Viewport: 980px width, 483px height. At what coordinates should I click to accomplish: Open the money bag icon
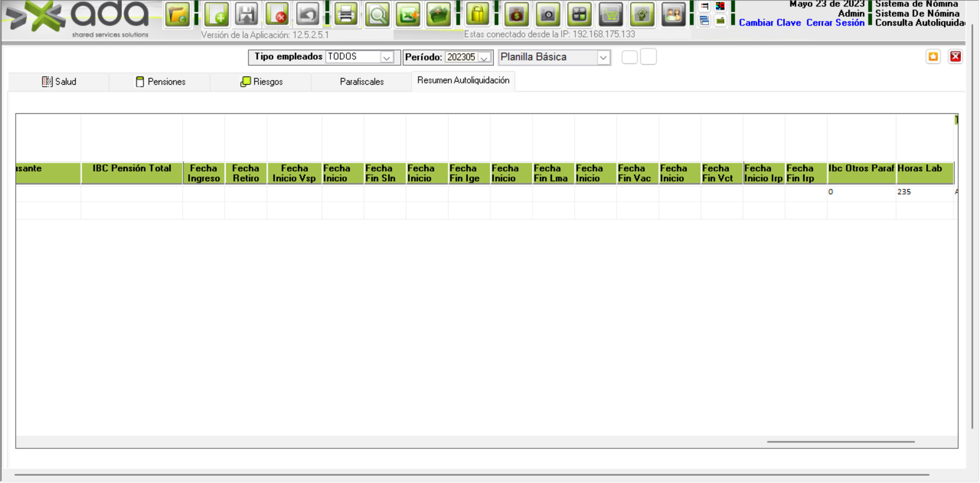(x=516, y=14)
